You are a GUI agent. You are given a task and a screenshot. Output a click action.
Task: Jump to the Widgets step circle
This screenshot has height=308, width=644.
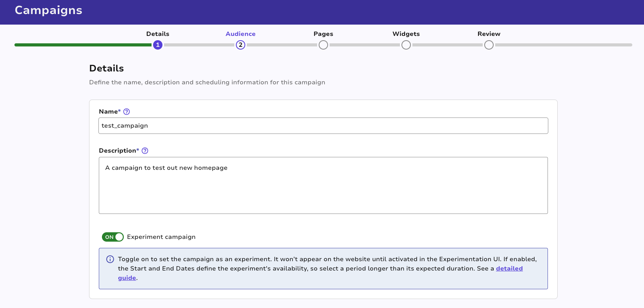406,45
